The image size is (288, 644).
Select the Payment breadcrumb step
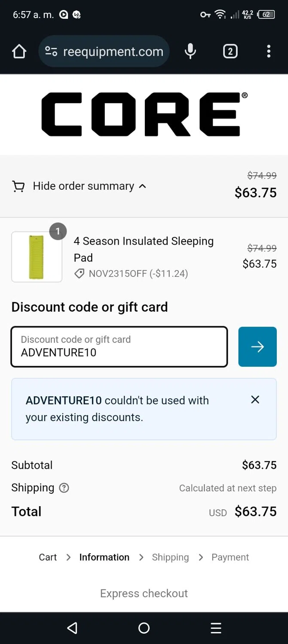[230, 557]
